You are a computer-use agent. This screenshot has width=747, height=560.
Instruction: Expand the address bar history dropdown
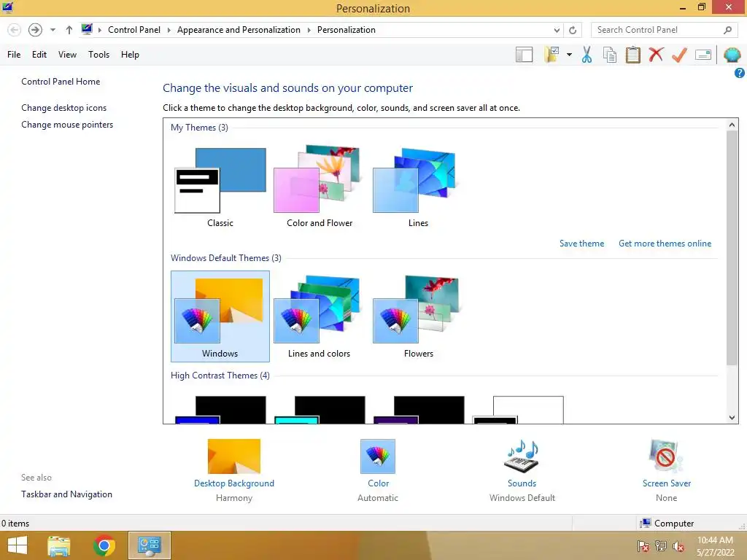click(557, 30)
